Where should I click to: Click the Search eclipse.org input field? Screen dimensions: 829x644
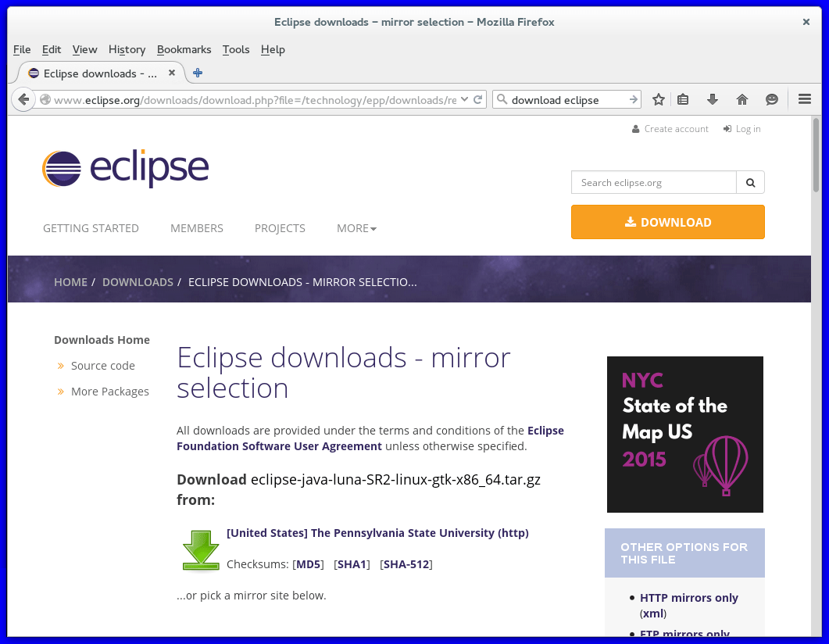pyautogui.click(x=653, y=182)
